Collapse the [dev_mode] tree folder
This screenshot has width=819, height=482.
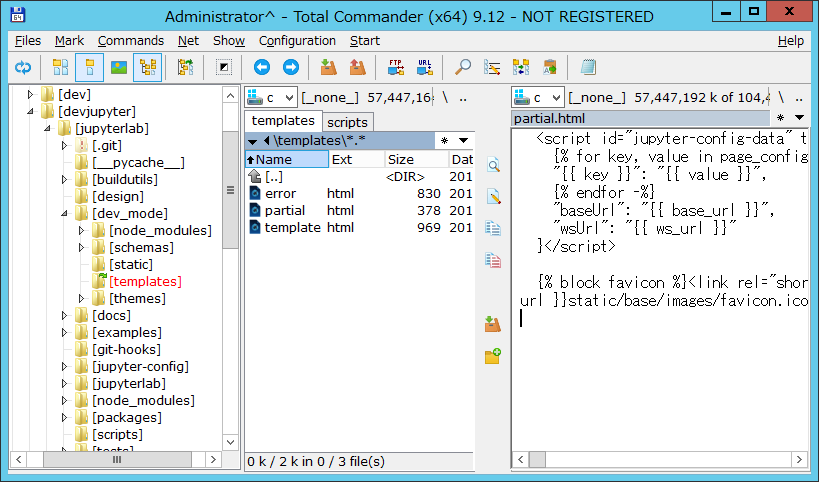click(64, 213)
